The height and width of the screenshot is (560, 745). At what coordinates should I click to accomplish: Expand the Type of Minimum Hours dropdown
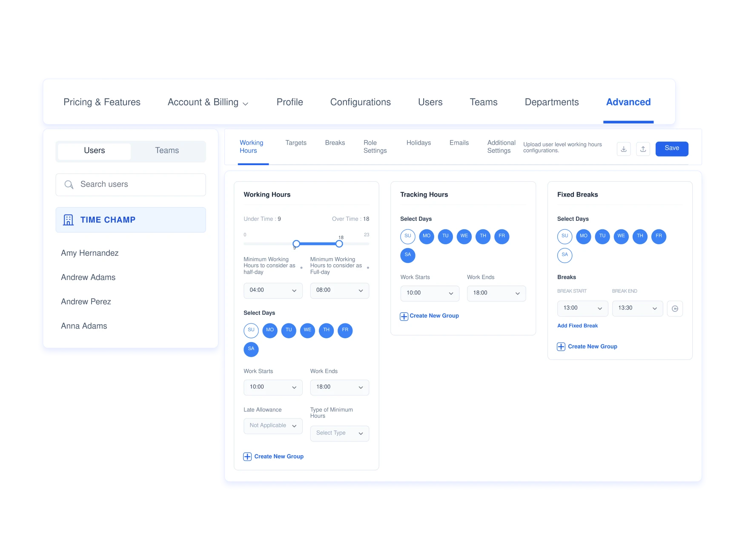tap(339, 433)
